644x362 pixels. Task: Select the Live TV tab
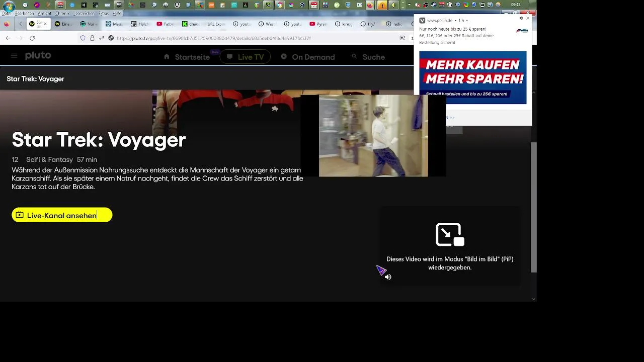click(245, 57)
